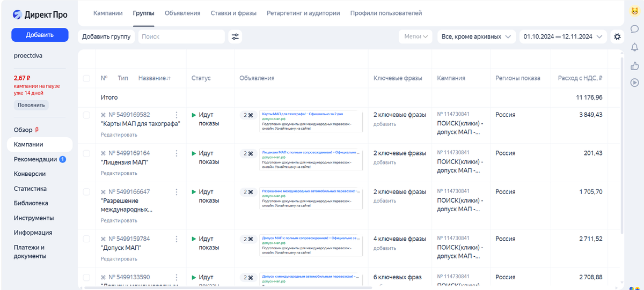644x290 pixels.
Task: Click the green play status icon for "Допуск МАП"
Action: click(194, 239)
